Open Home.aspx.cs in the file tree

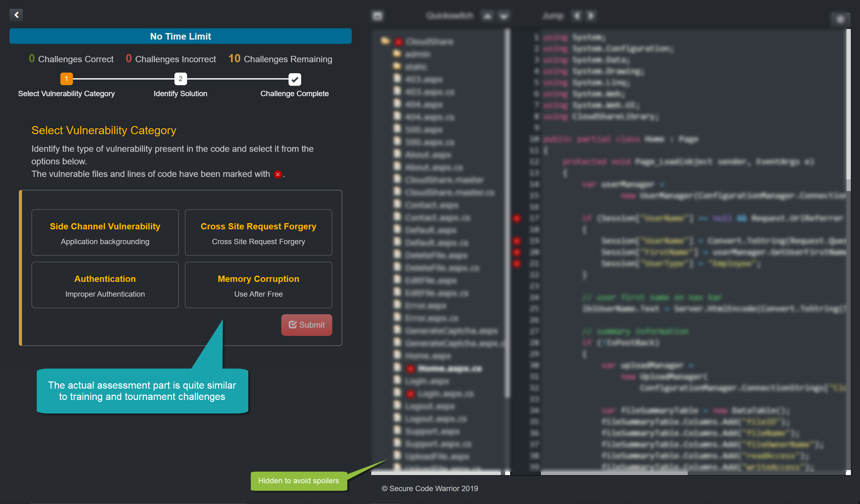coord(449,369)
